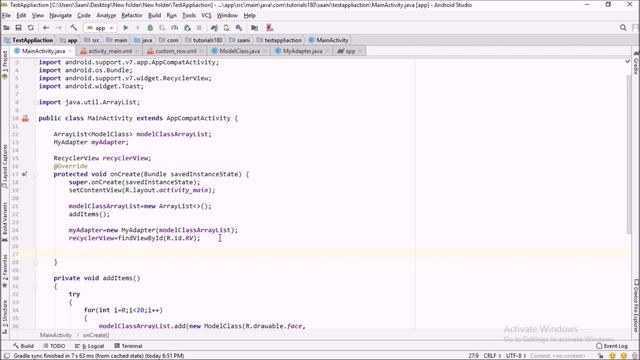The height and width of the screenshot is (360, 640).
Task: Open the Tools menu
Action: pyautogui.click(x=189, y=15)
